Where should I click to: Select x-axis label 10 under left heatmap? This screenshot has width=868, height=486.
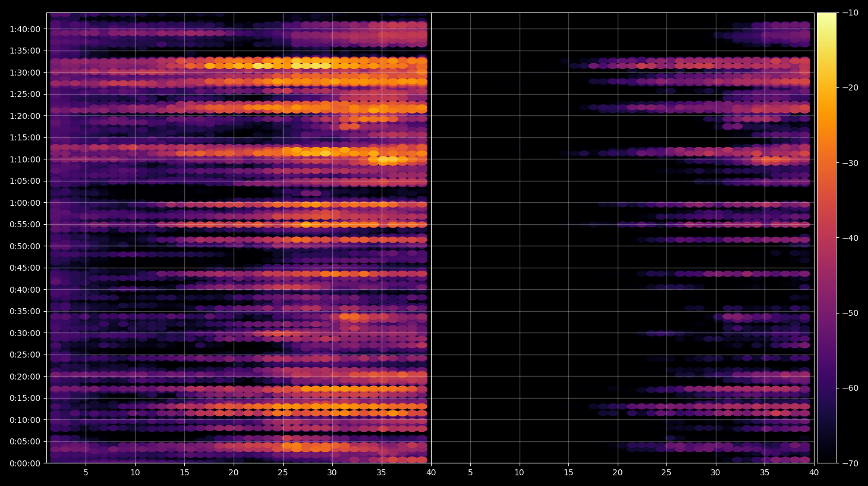pyautogui.click(x=135, y=473)
